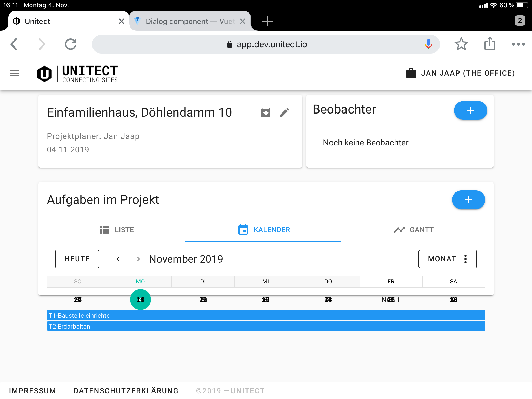Open the hamburger navigation menu

click(x=15, y=73)
